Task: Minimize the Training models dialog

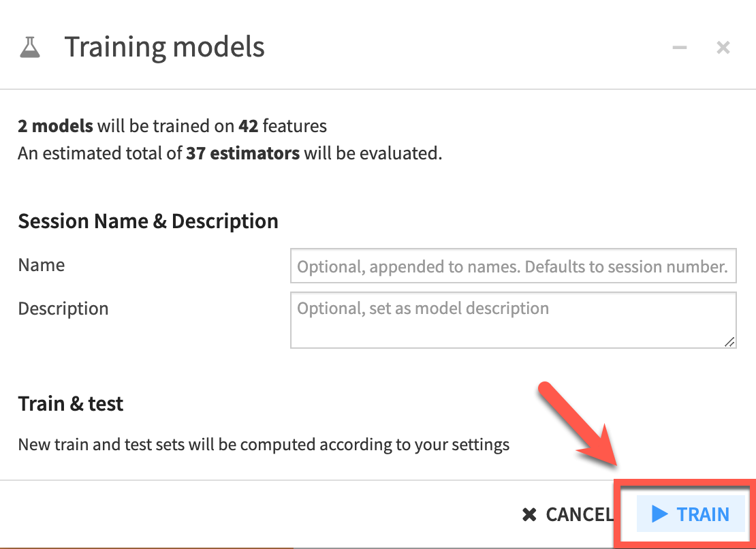Action: pos(679,47)
